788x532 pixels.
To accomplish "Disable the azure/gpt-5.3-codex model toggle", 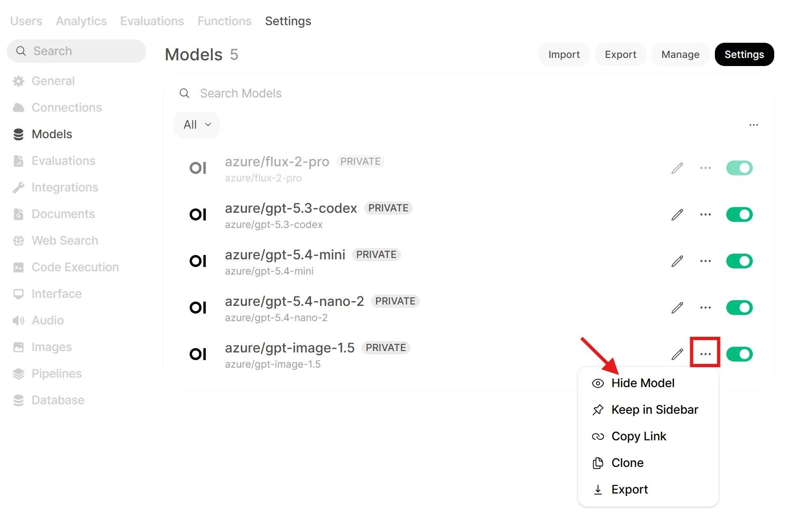I will click(x=739, y=214).
